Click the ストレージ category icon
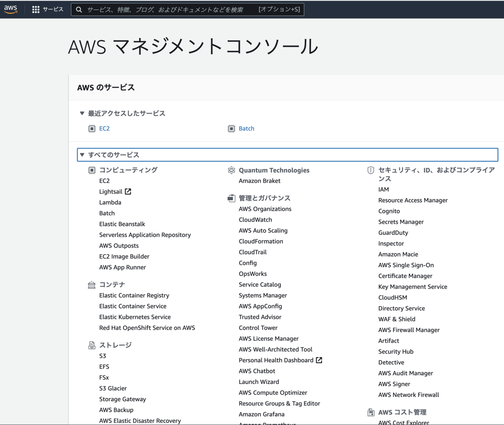This screenshot has height=425, width=504. [92, 345]
